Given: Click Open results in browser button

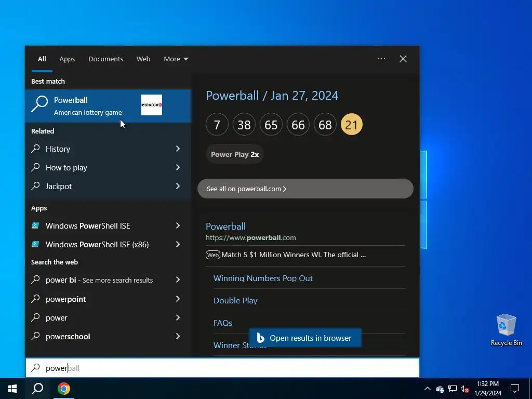Looking at the screenshot, I should coord(305,338).
